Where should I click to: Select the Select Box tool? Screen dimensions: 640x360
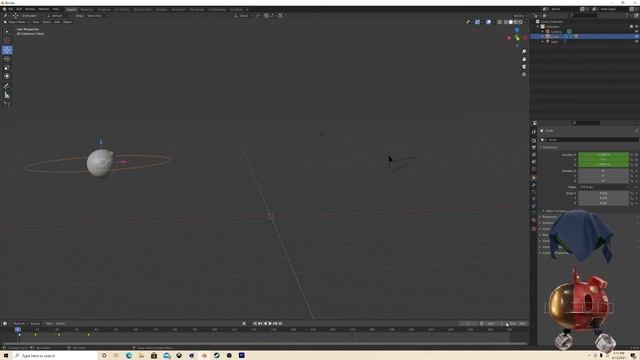[7, 31]
